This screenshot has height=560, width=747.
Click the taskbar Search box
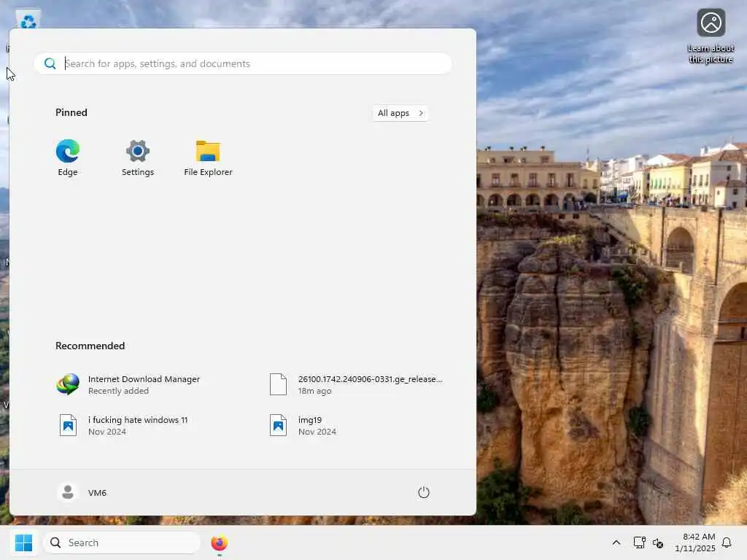click(x=122, y=542)
